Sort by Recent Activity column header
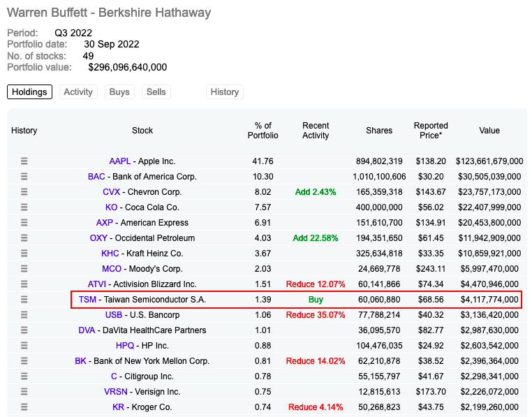Screen dimensions: 532x417 tap(316, 131)
